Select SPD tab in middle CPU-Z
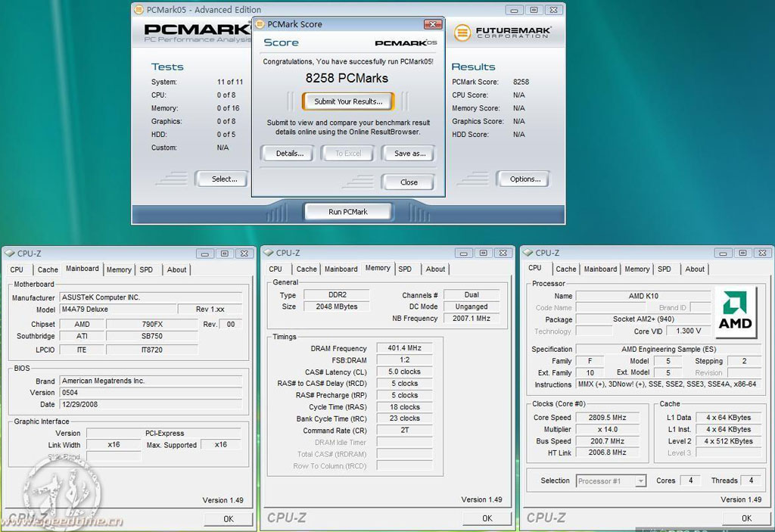The width and height of the screenshot is (775, 532). pos(405,269)
